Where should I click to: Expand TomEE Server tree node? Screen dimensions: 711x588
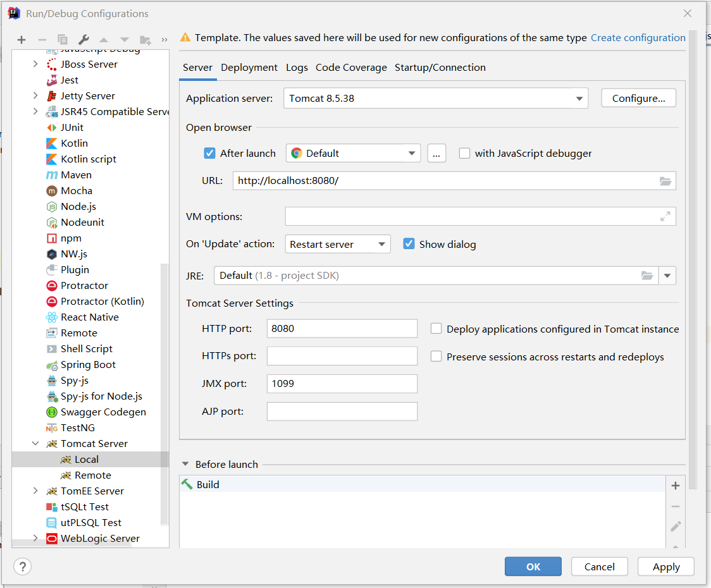click(35, 491)
